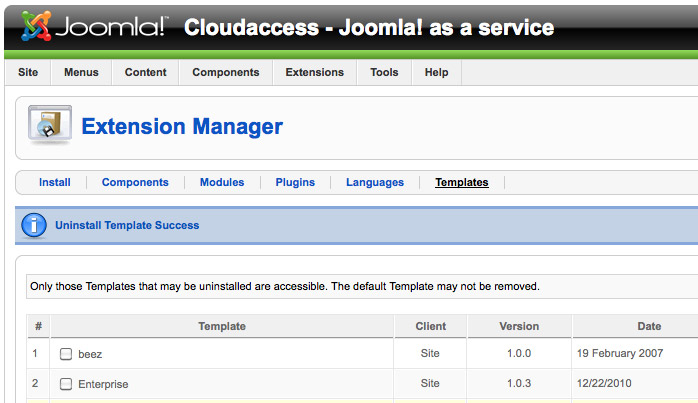The height and width of the screenshot is (403, 698).
Task: Click the Version column header
Action: pos(519,326)
